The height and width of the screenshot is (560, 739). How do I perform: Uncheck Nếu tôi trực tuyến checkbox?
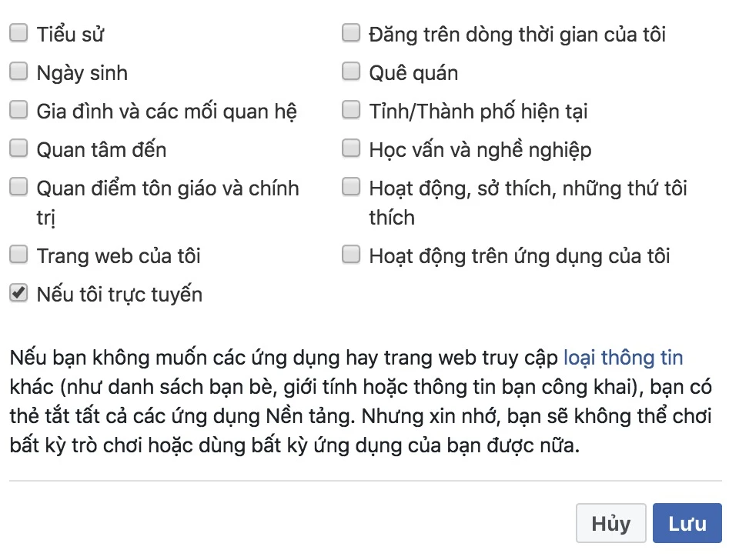pos(18,293)
